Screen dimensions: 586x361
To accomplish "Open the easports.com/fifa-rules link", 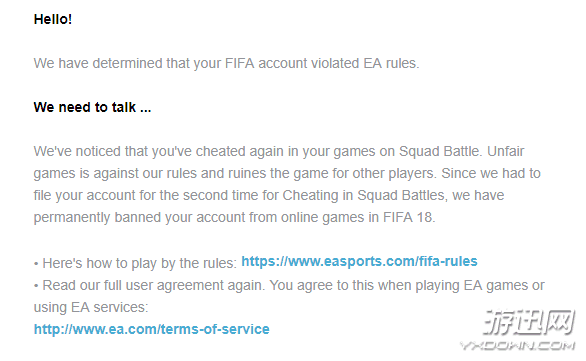I will coord(359,261).
